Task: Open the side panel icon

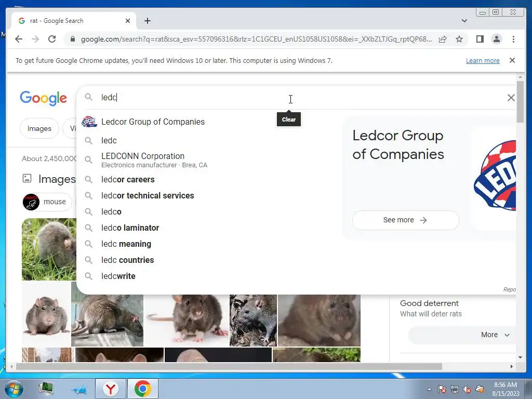Action: (480, 39)
